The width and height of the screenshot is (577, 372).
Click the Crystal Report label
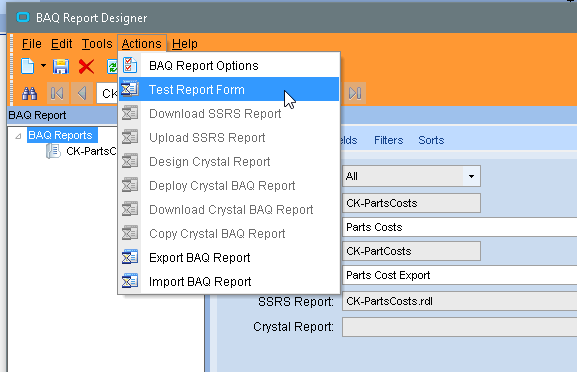coord(293,327)
